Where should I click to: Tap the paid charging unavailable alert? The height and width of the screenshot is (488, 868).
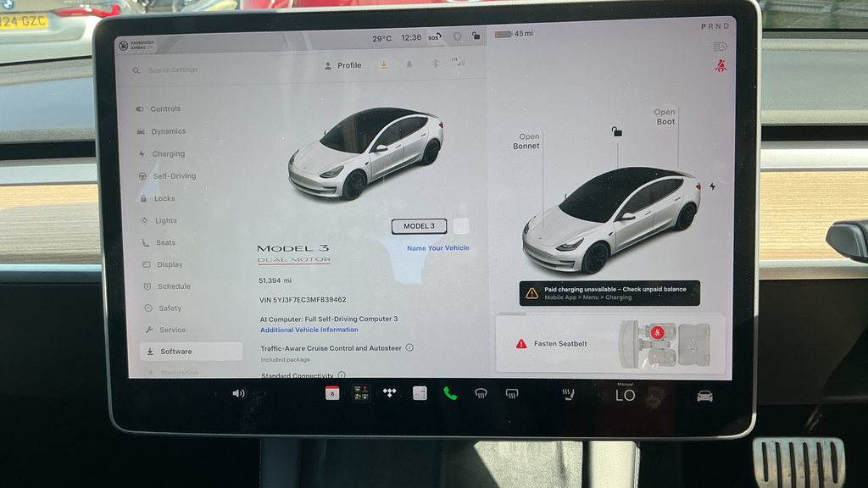609,293
